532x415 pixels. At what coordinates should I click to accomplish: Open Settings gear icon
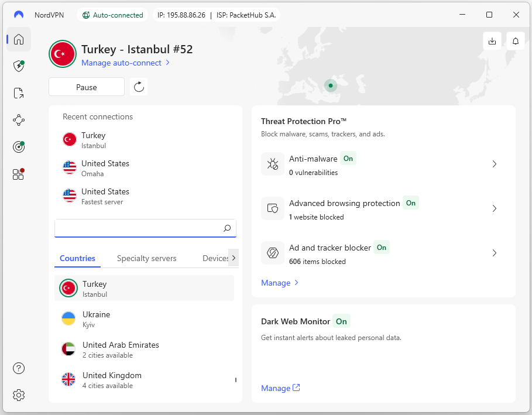19,395
